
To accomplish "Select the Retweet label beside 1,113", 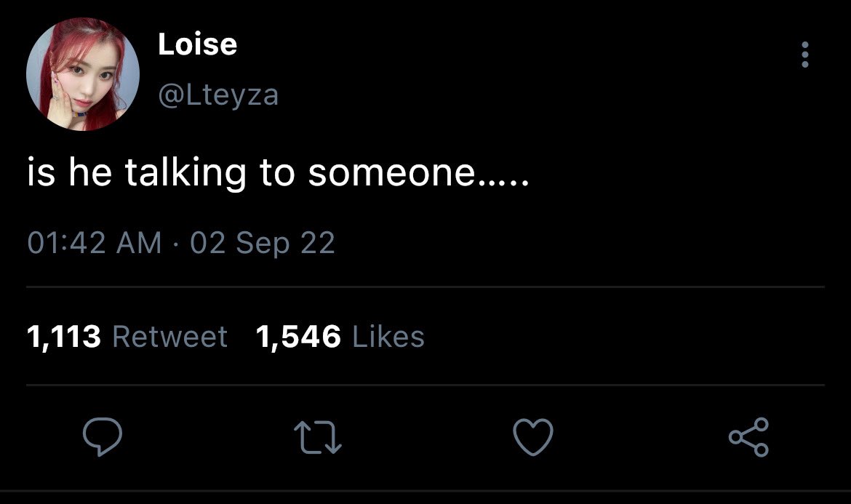I will tap(170, 337).
